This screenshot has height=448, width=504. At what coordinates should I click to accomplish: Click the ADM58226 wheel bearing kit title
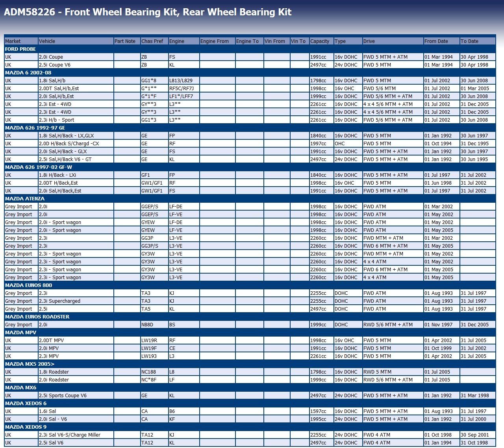point(148,12)
